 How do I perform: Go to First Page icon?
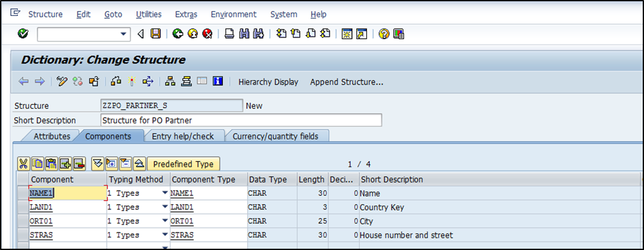click(281, 34)
